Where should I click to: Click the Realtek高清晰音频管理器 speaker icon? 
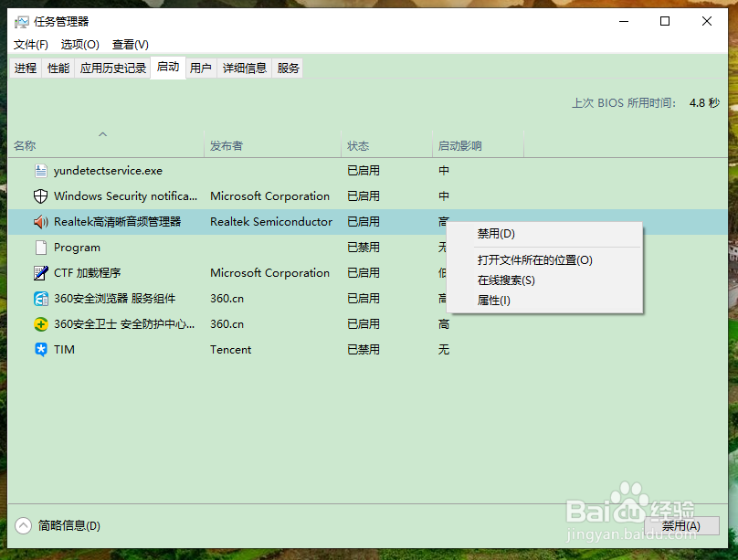coord(40,221)
